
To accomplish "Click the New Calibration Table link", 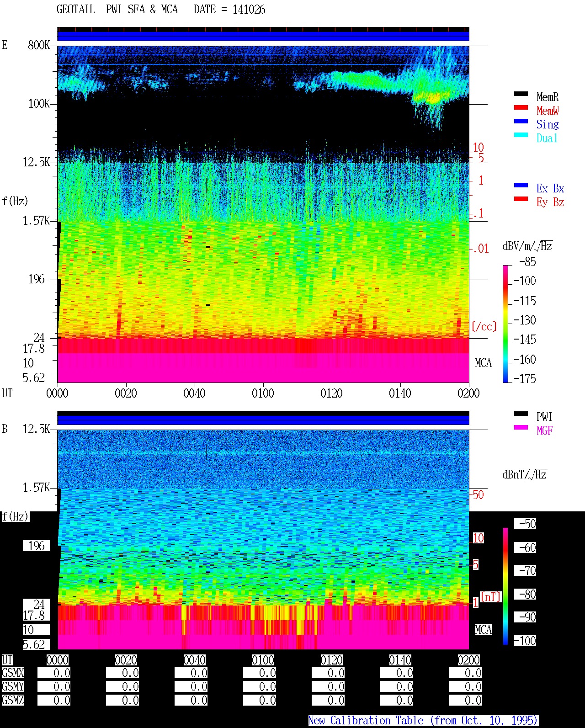I will (x=423, y=721).
